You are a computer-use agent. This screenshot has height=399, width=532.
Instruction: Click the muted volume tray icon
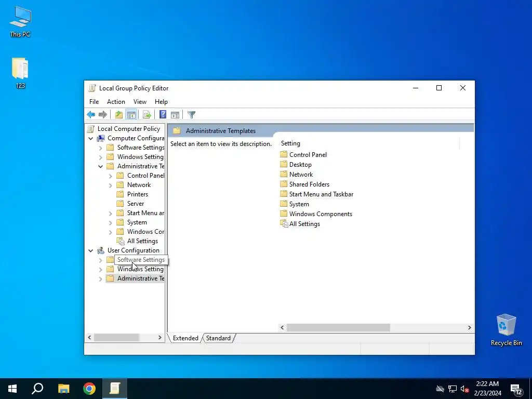click(x=465, y=389)
